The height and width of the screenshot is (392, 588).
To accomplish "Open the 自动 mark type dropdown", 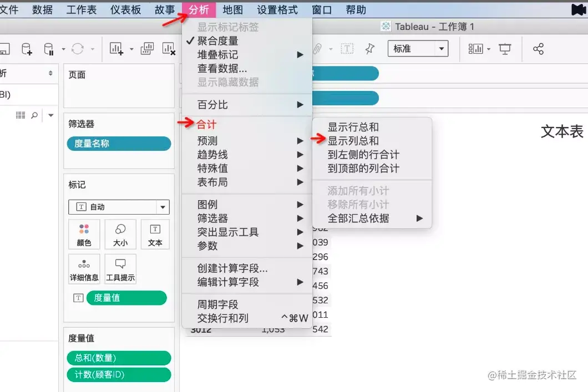I will 119,207.
